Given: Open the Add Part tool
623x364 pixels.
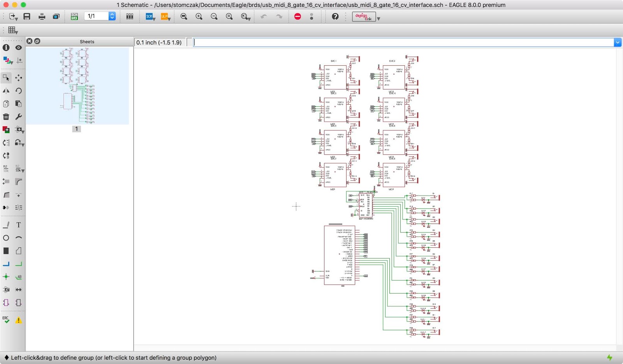Looking at the screenshot, I should pyautogui.click(x=6, y=130).
